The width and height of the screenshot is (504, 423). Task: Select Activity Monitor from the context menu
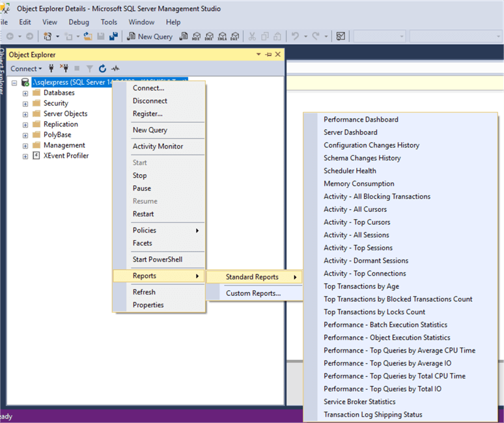coord(158,147)
